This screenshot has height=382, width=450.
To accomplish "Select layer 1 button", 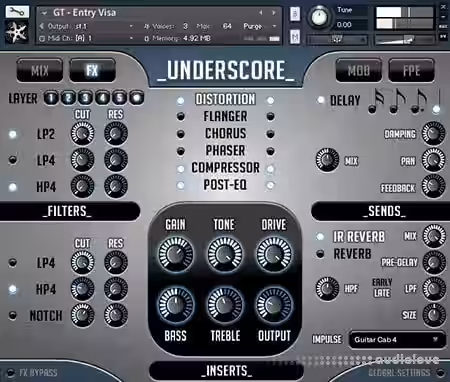I will click(x=51, y=98).
